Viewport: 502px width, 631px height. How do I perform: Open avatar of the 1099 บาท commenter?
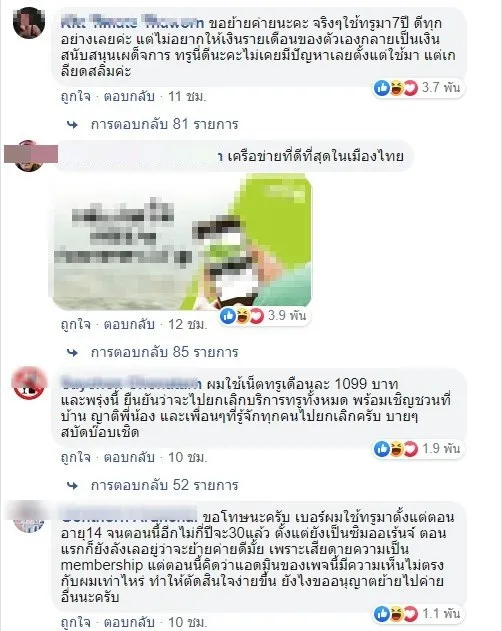[29, 383]
